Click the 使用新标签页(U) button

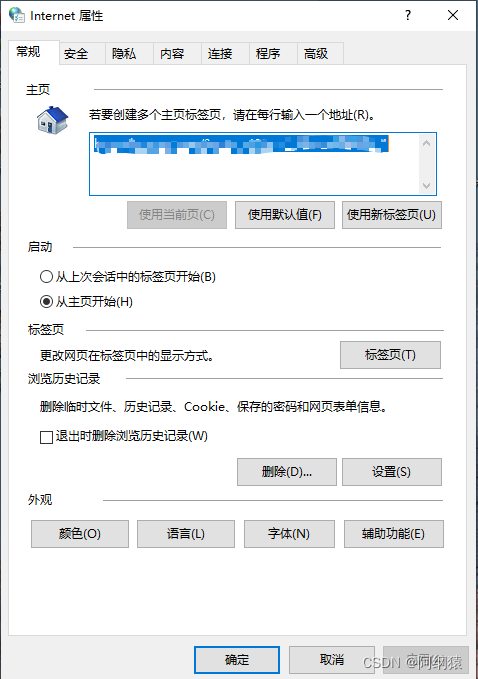392,215
